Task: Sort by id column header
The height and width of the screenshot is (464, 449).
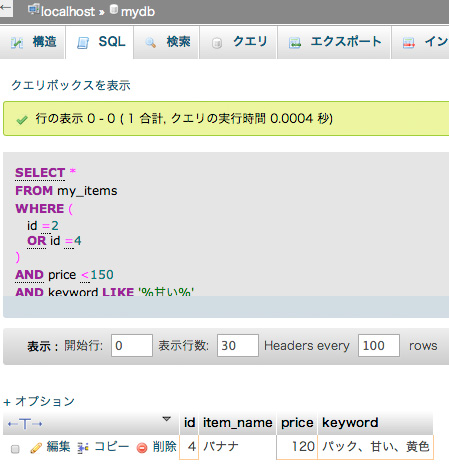Action: pos(189,423)
